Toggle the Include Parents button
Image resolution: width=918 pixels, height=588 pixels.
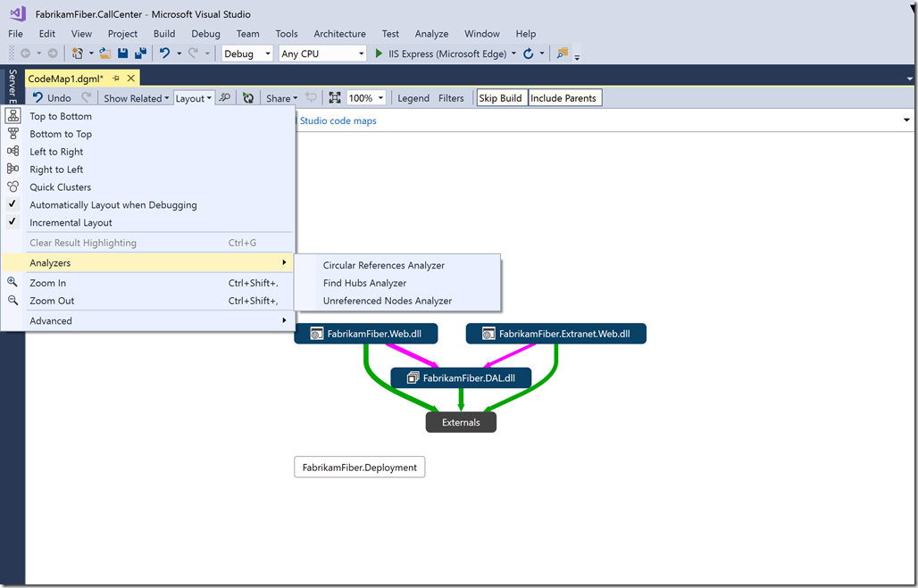(564, 98)
